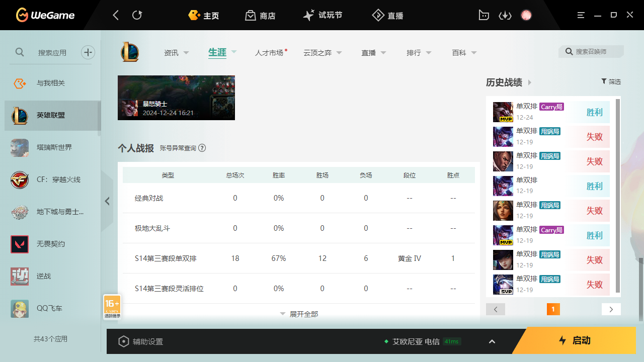Screen dimensions: 644x362
Task: Click the League of Legends logo
Action: pyautogui.click(x=130, y=52)
